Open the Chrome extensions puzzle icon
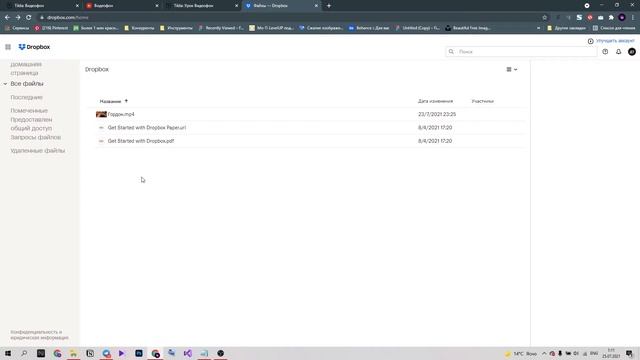The image size is (640, 360). point(611,18)
